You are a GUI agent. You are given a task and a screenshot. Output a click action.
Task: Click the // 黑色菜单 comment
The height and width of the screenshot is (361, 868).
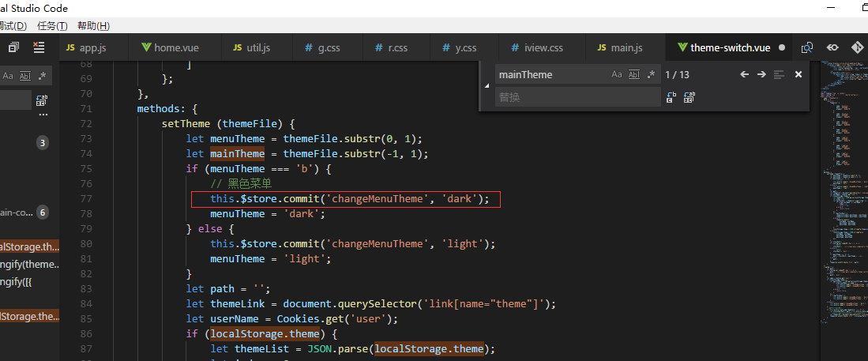[241, 183]
